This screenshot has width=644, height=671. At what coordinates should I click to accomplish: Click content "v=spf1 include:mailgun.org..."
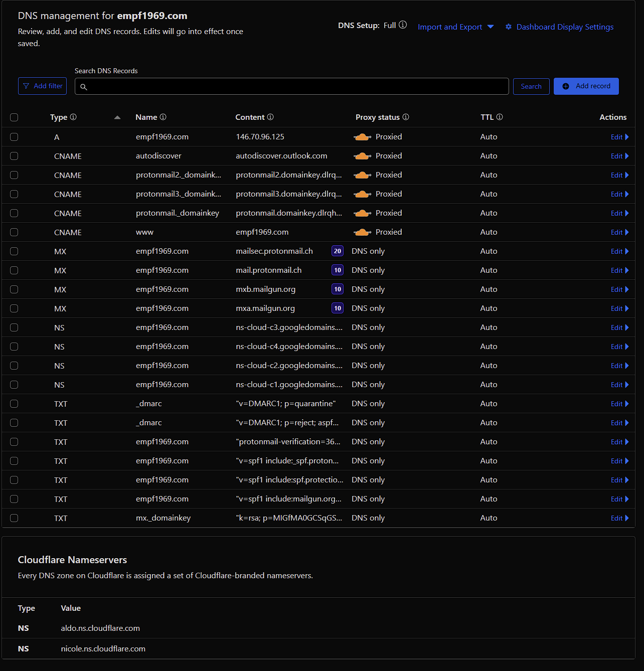pyautogui.click(x=289, y=499)
